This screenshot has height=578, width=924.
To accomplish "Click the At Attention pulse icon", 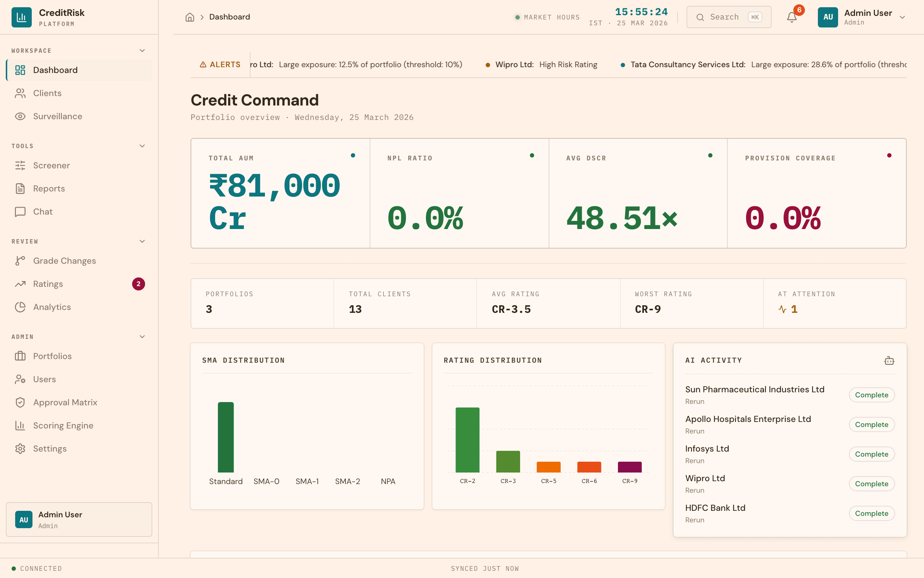I will (783, 309).
